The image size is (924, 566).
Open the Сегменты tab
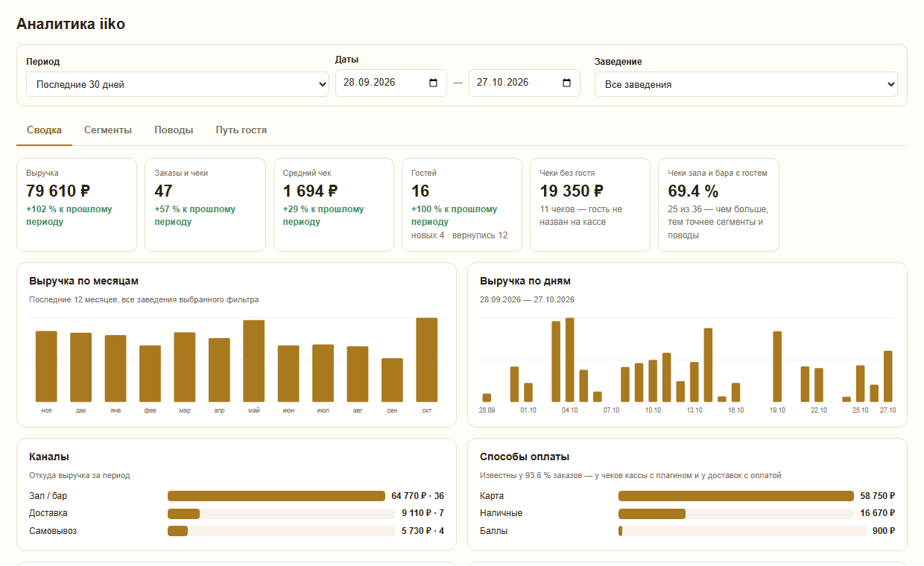108,130
